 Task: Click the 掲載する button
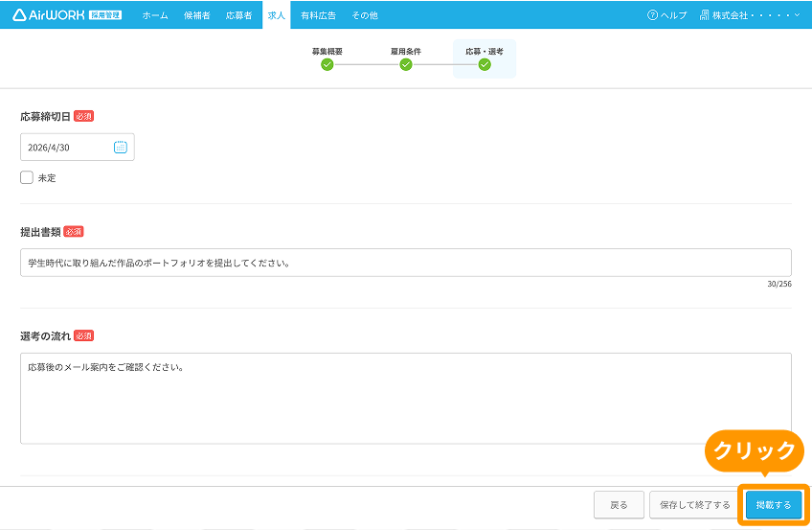click(774, 505)
